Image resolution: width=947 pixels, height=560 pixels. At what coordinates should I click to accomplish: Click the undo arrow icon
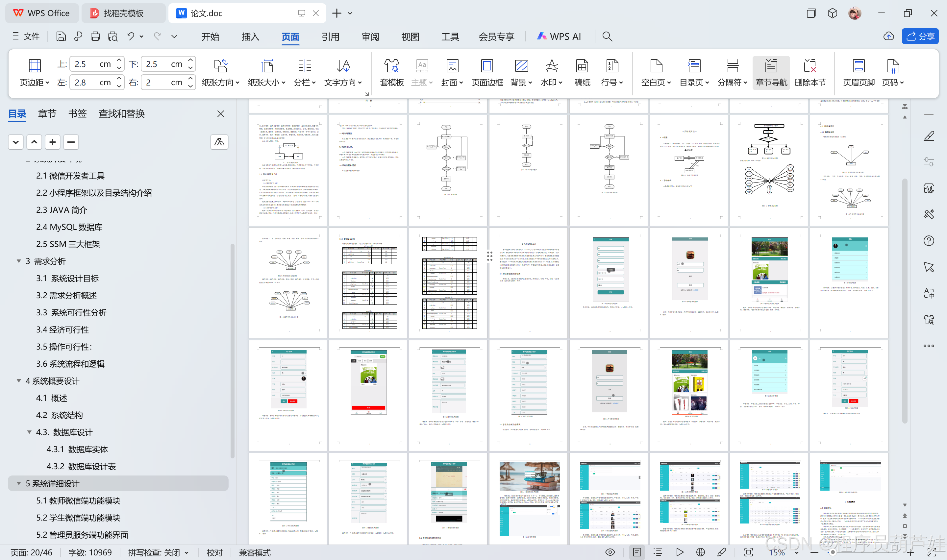131,36
